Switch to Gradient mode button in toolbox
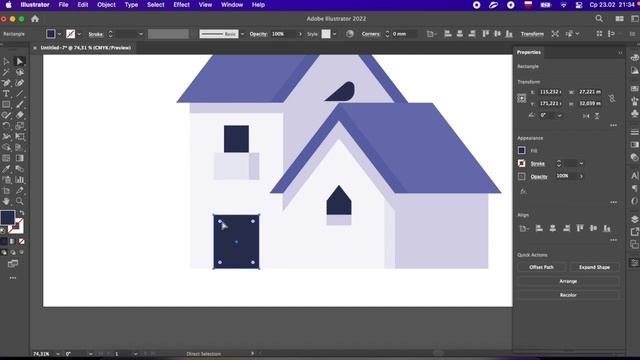The image size is (640, 360). click(x=13, y=242)
